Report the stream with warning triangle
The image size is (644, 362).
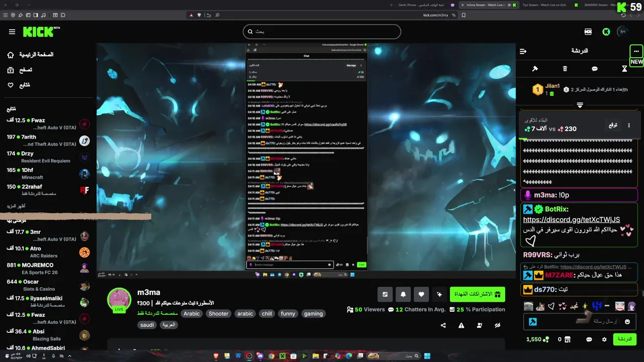(461, 325)
